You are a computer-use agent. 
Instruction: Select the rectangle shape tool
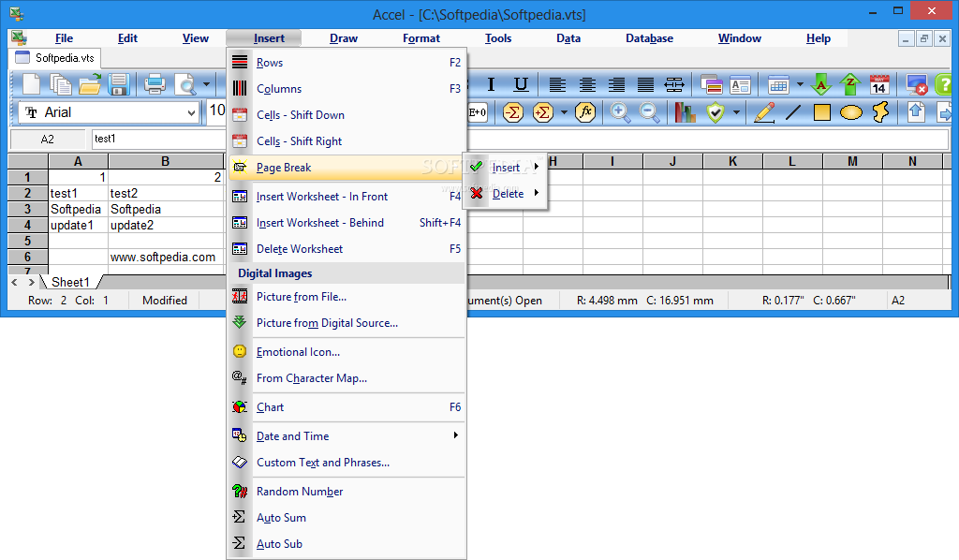click(x=822, y=112)
